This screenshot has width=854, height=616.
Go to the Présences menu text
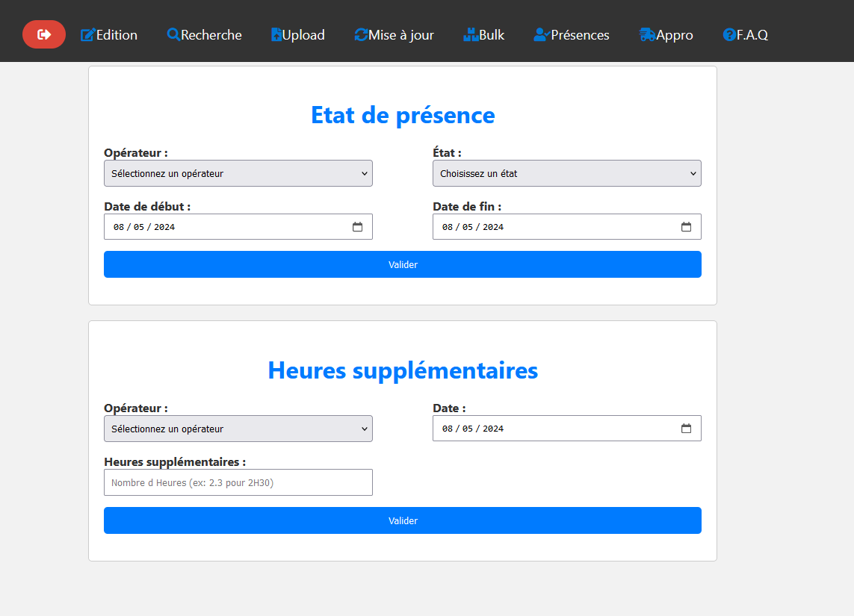580,35
